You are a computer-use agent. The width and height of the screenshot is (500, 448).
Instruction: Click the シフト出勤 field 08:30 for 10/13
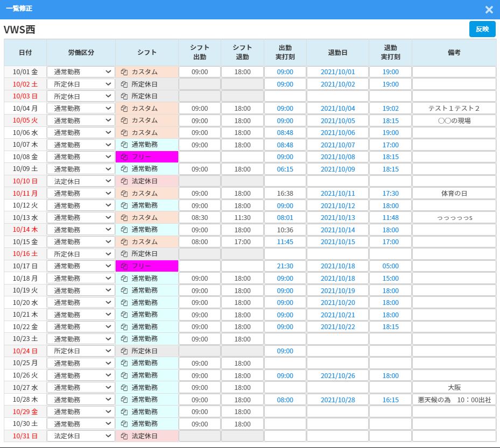[200, 218]
